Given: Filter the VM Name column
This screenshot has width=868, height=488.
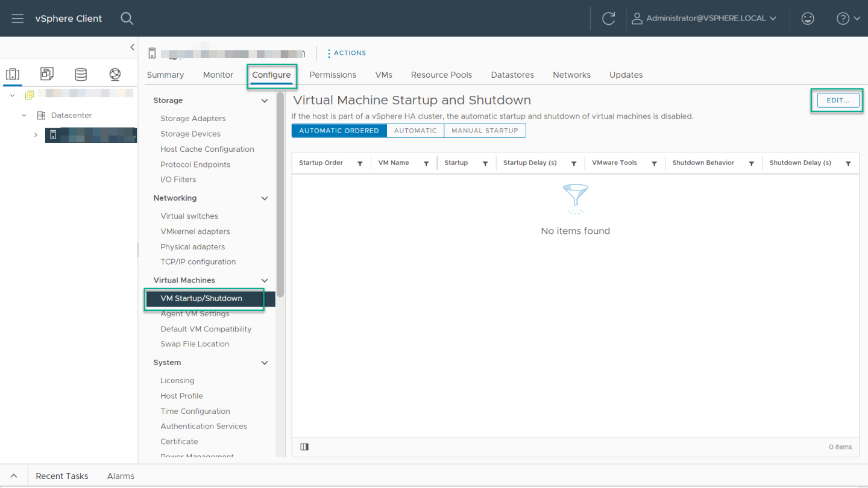Looking at the screenshot, I should point(426,163).
